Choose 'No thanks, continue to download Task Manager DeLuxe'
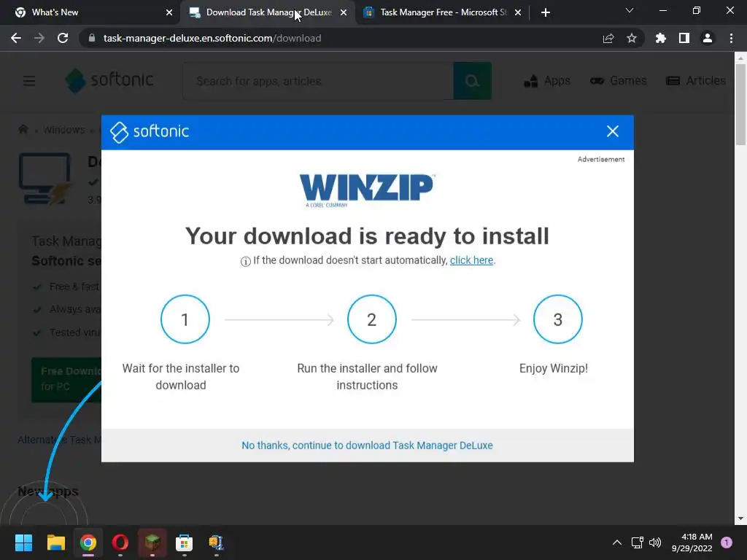This screenshot has height=560, width=747. click(x=367, y=446)
